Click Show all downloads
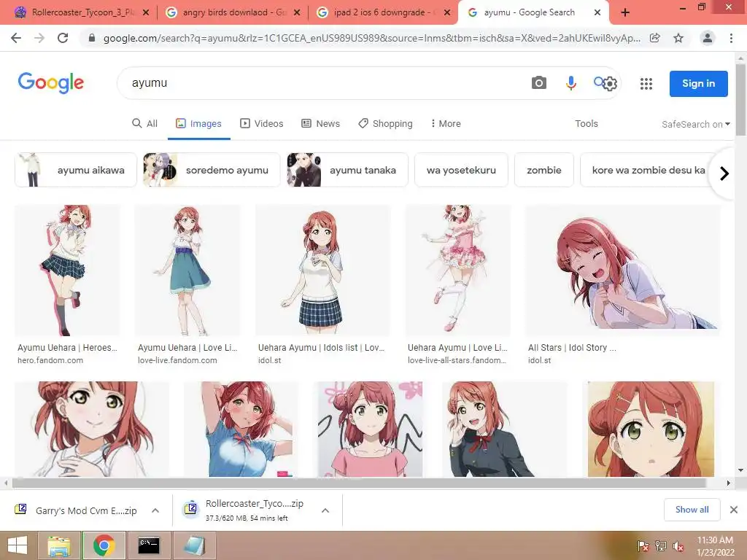 692,510
